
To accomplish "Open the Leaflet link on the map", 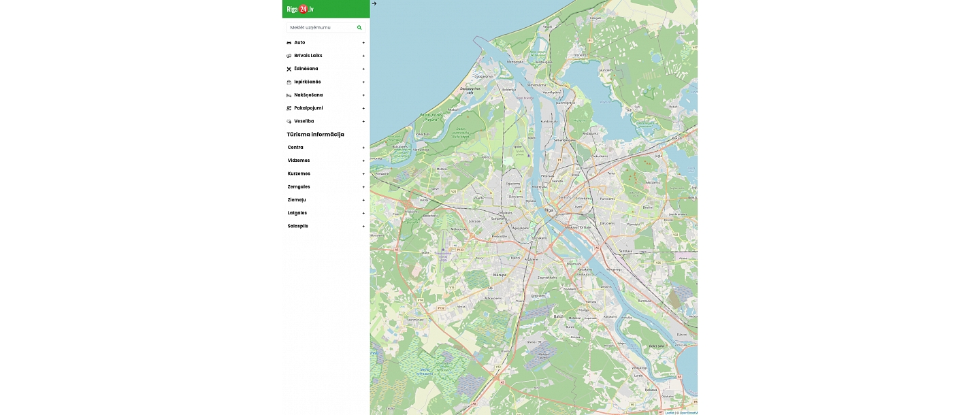I will (669, 412).
